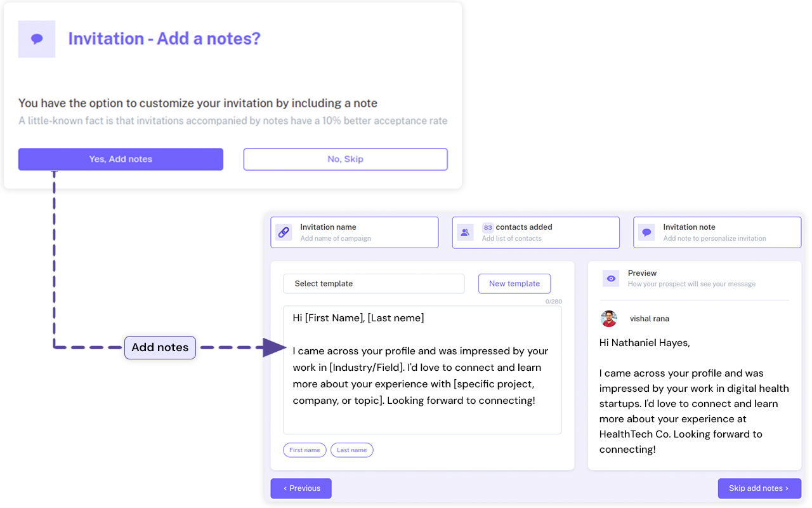Insert the First name placeholder tag
The height and width of the screenshot is (508, 812).
(304, 450)
